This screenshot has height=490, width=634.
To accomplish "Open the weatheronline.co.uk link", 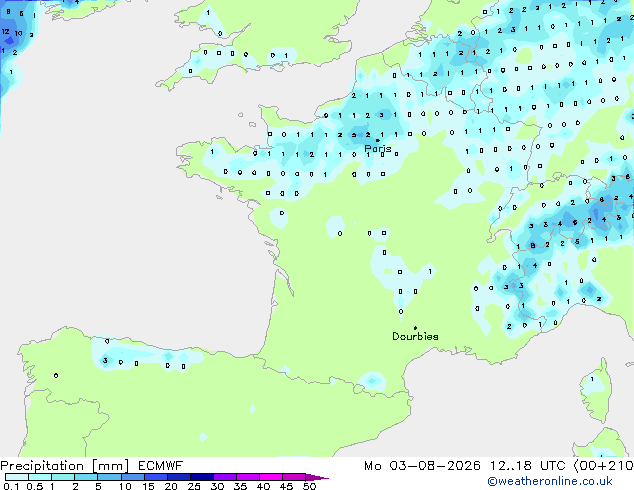I will (550, 481).
